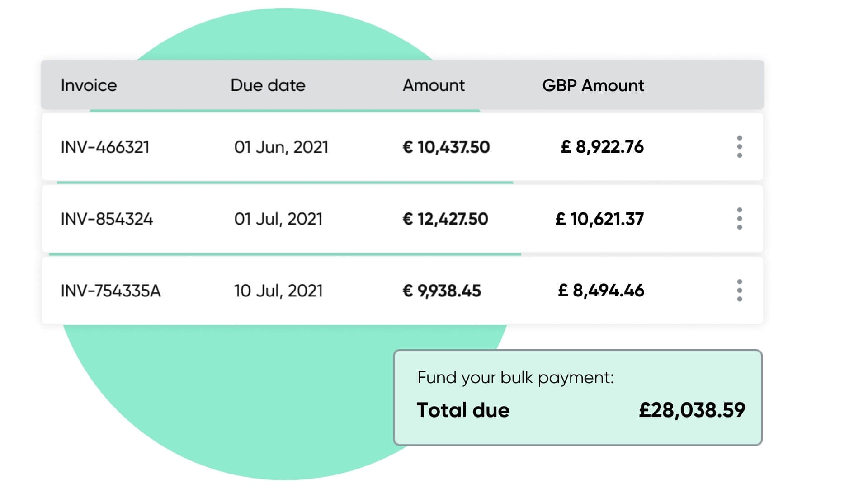Select invoice number INV-754335A
Screen dimensions: 868x488
[111, 291]
